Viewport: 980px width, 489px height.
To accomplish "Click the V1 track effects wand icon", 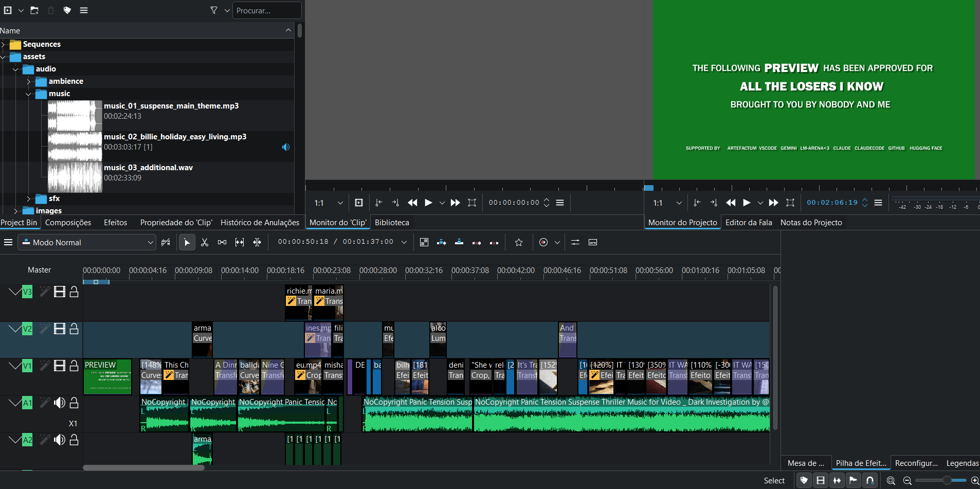I will point(45,366).
